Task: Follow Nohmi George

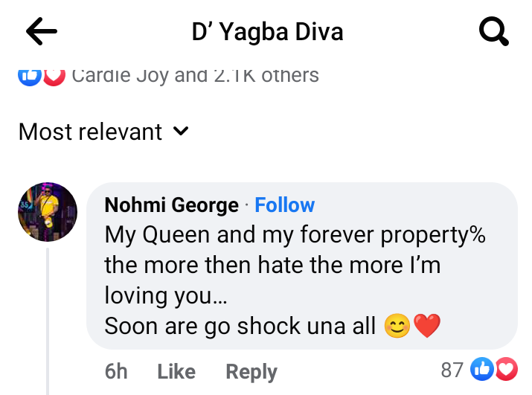Action: click(284, 205)
